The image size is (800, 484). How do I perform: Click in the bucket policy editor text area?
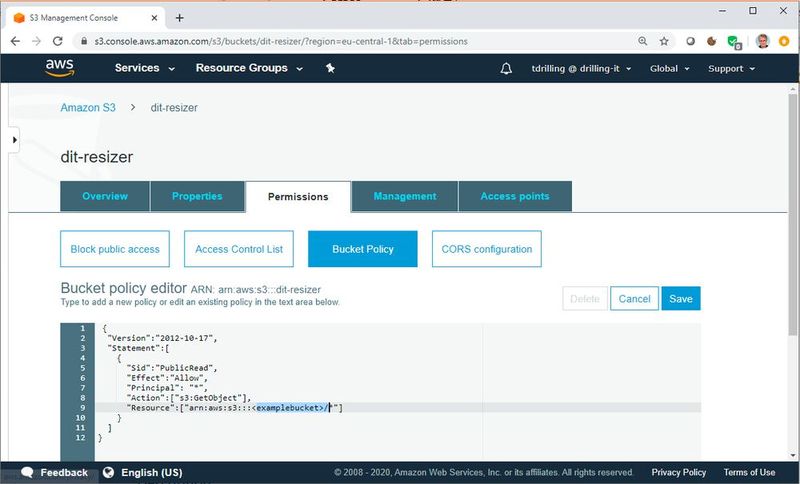tap(397, 391)
